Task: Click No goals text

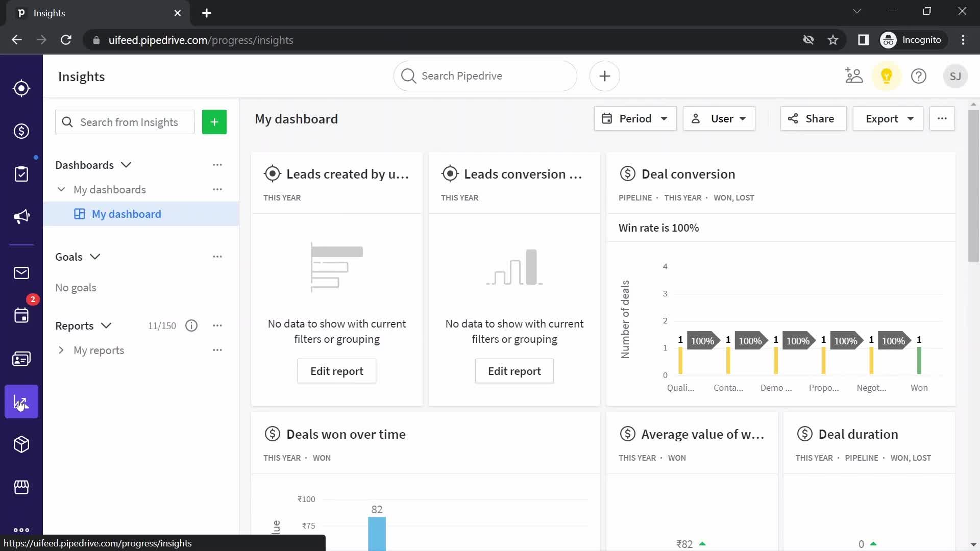Action: point(76,288)
